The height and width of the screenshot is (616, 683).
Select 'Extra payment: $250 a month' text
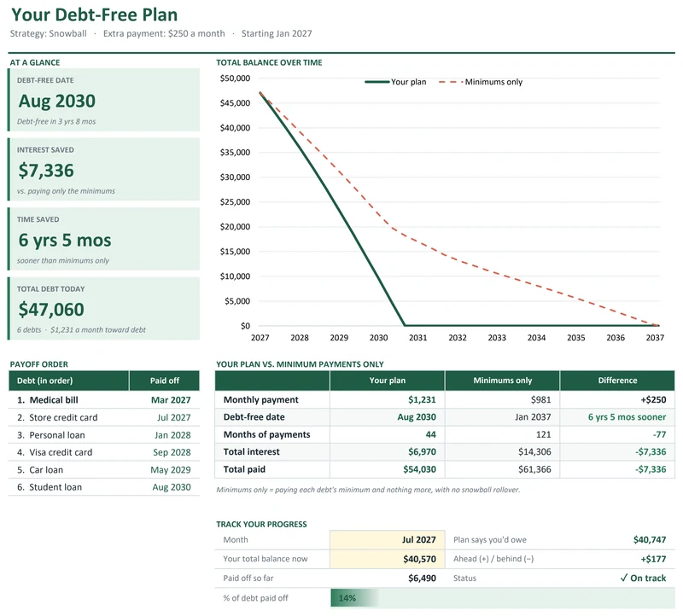tap(164, 33)
